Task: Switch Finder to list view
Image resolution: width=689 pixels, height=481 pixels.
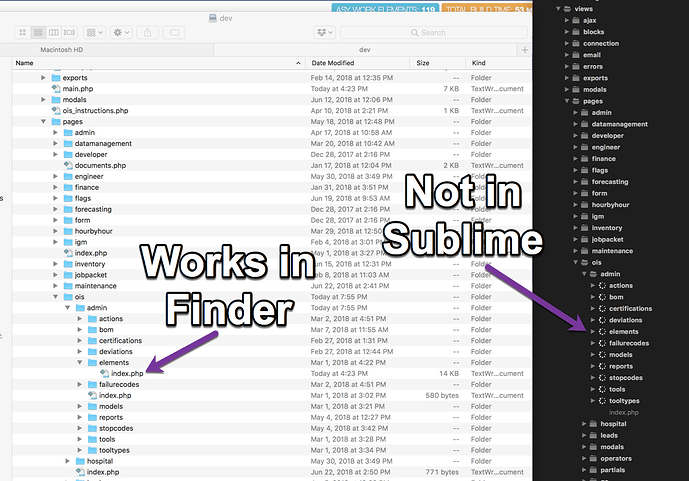Action: [38, 33]
